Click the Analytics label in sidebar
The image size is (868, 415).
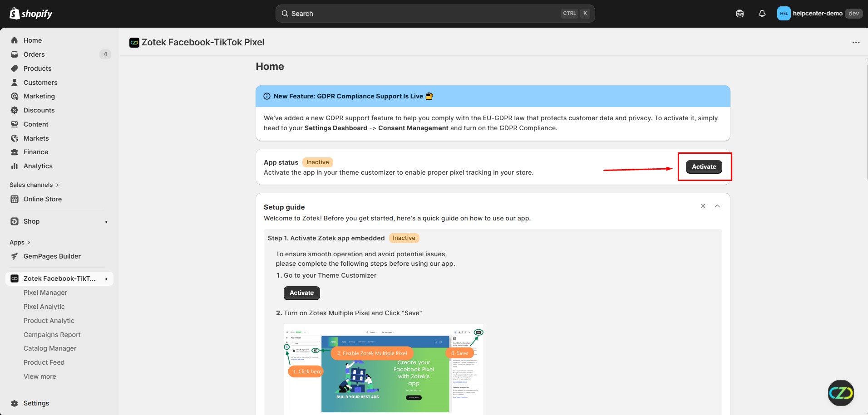(38, 166)
